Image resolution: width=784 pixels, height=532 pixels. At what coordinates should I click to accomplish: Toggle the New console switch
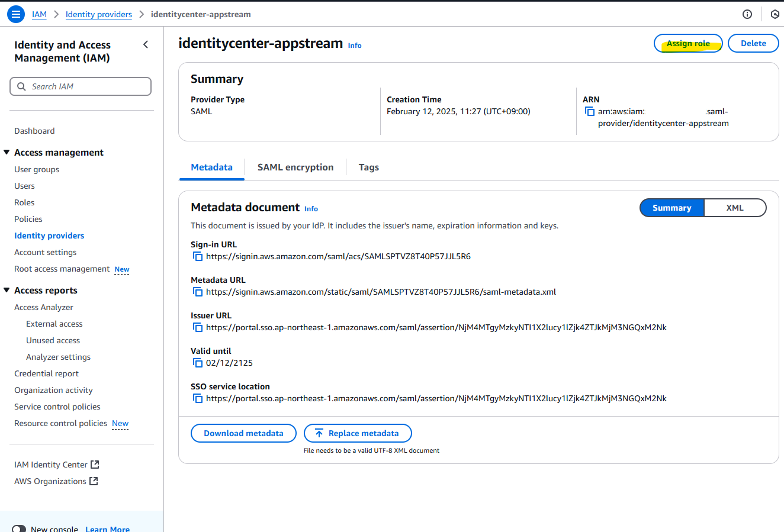click(x=19, y=529)
